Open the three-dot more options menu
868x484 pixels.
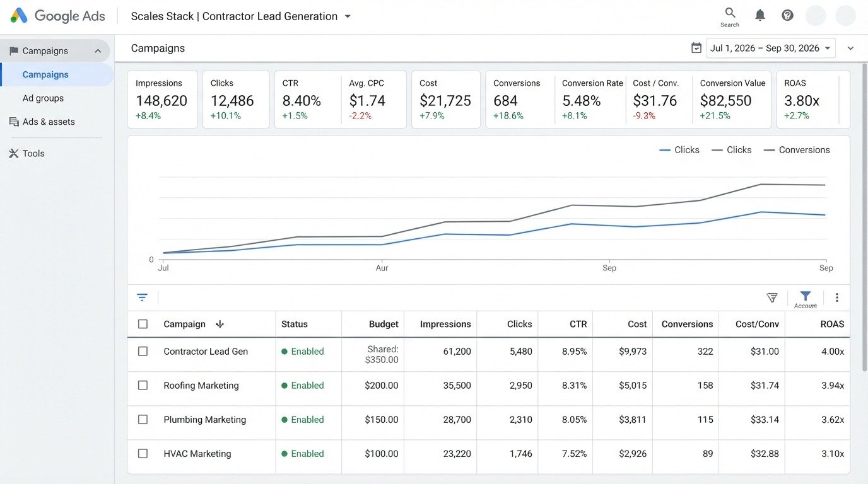coord(837,297)
